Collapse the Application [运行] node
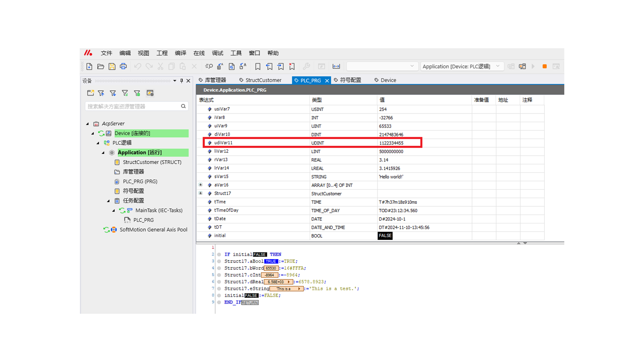Screen dimensions: 644x362 pyautogui.click(x=103, y=153)
